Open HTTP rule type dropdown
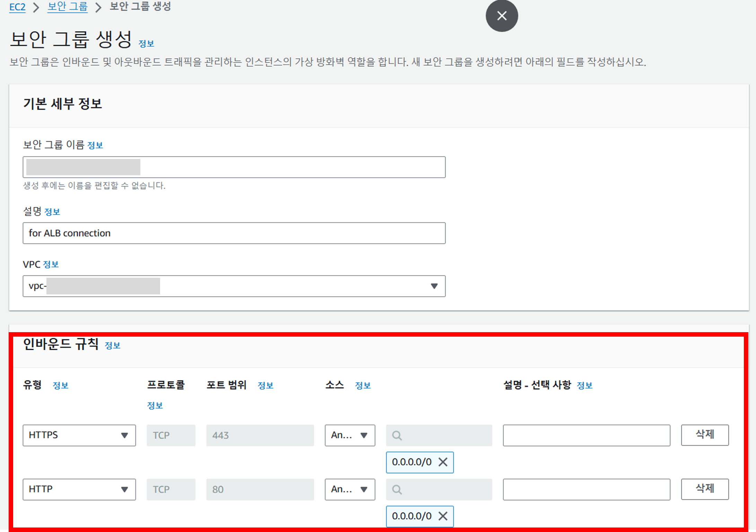This screenshot has height=532, width=756. (79, 489)
